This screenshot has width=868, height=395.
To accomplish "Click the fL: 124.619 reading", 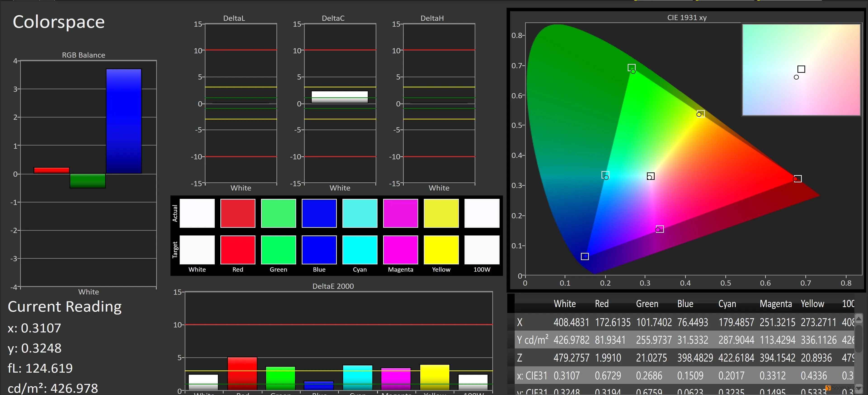I will coord(40,368).
